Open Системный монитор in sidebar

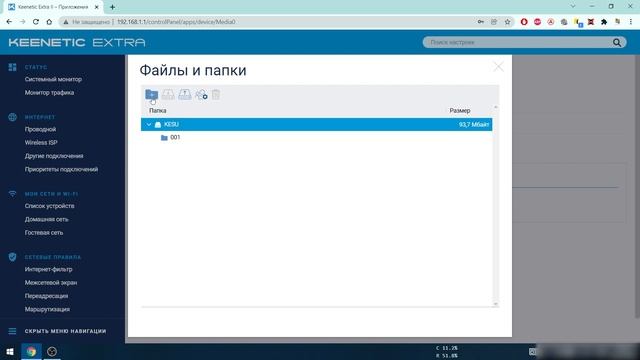pos(53,79)
